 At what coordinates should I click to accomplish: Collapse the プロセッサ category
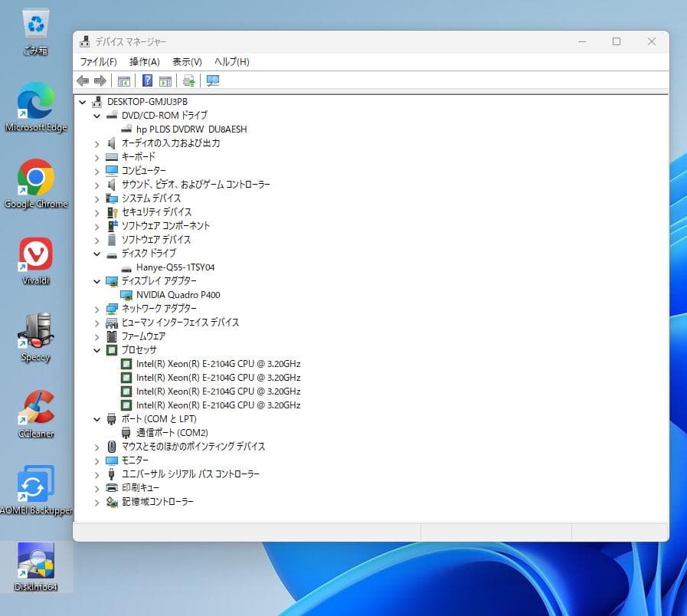click(x=97, y=349)
